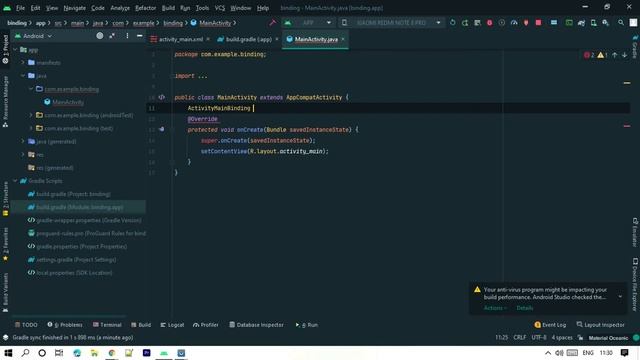
Task: Click the user avatar icon in toolbar
Action: click(633, 23)
